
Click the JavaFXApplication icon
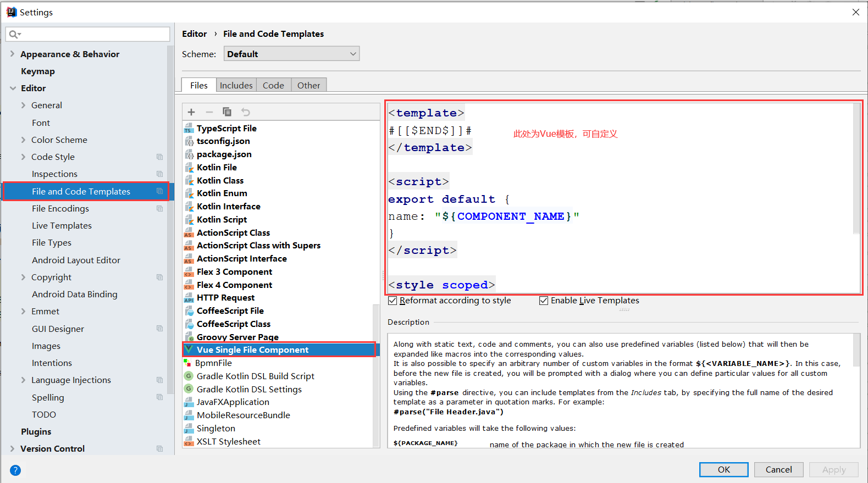point(189,402)
